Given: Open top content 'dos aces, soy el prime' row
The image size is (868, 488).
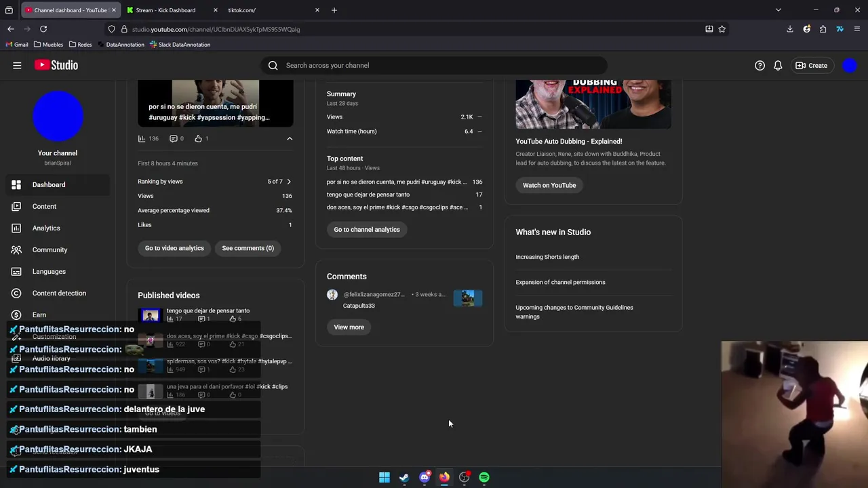Looking at the screenshot, I should point(404,207).
